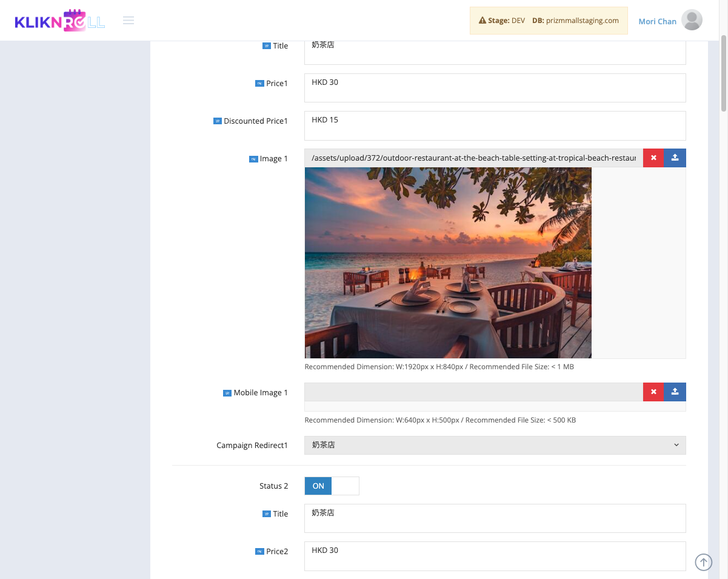The width and height of the screenshot is (728, 579).
Task: Upload a file for Mobile Image 1
Action: [x=675, y=392]
